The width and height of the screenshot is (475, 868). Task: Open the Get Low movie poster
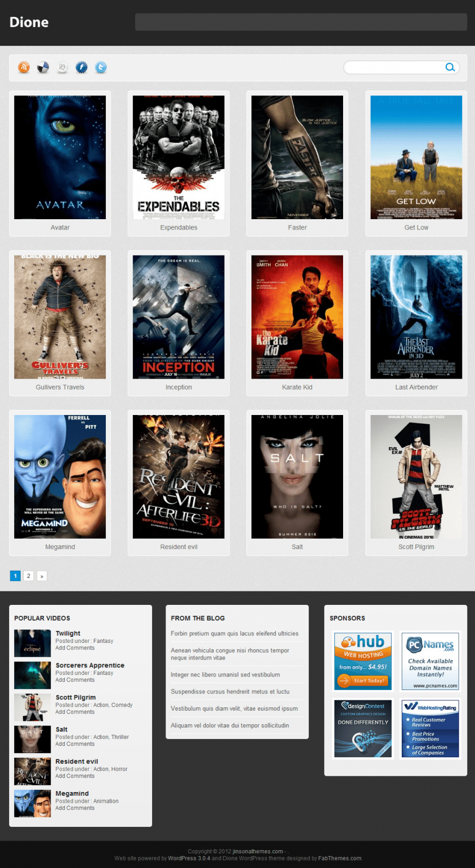pos(416,157)
